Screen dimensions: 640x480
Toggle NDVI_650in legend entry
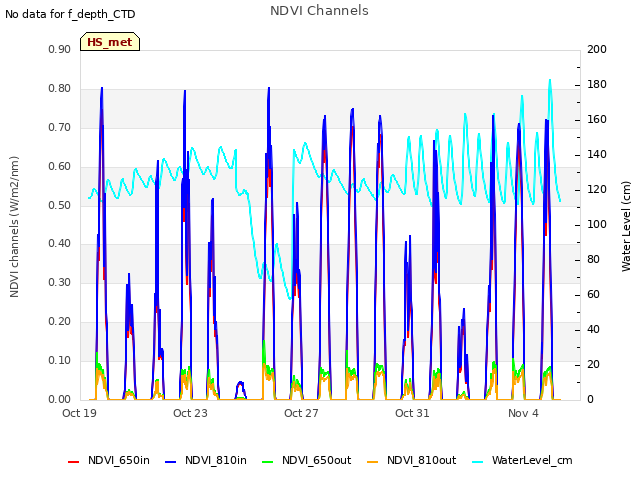click(109, 460)
